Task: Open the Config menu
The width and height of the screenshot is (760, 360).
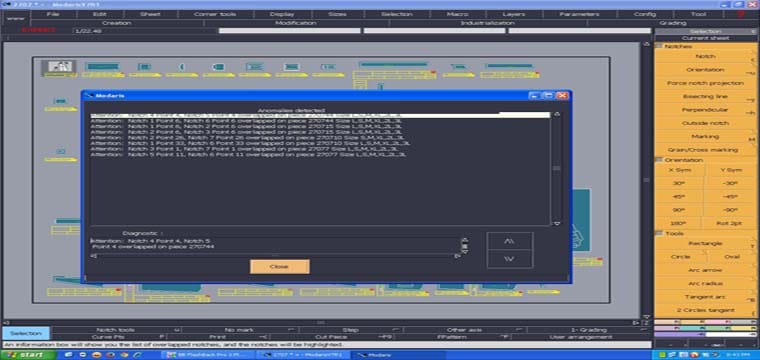Action: [645, 14]
